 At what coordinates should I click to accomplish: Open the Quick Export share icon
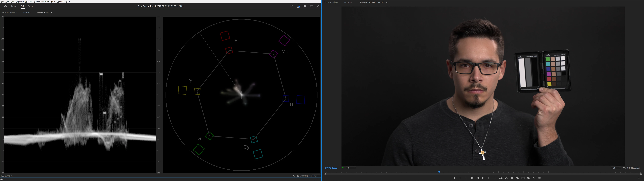[292, 6]
